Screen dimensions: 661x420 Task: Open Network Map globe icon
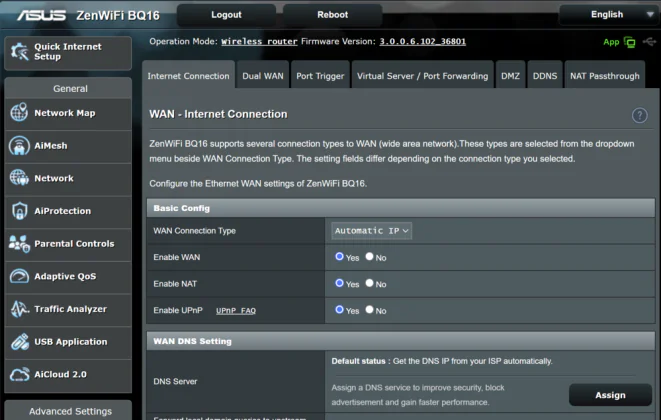click(x=19, y=112)
